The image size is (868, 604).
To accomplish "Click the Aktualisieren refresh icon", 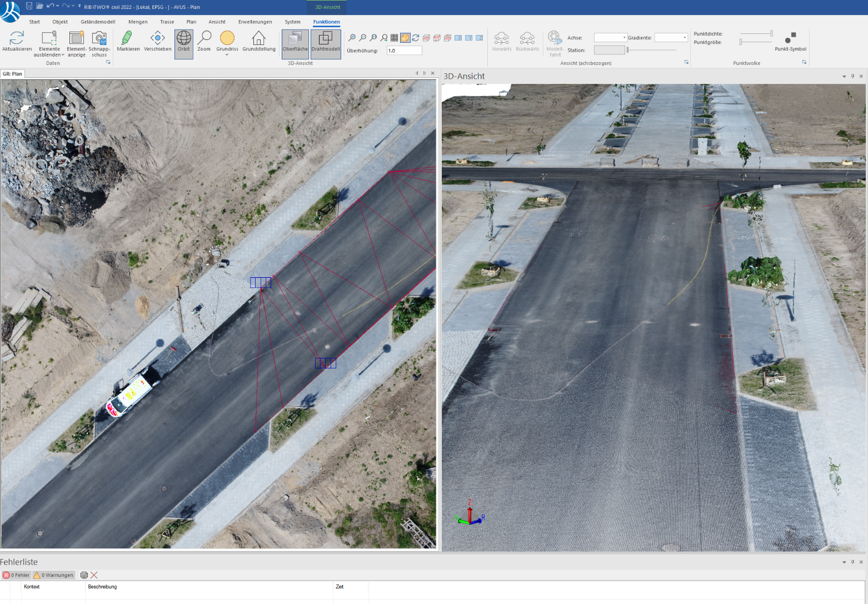I will [x=17, y=39].
